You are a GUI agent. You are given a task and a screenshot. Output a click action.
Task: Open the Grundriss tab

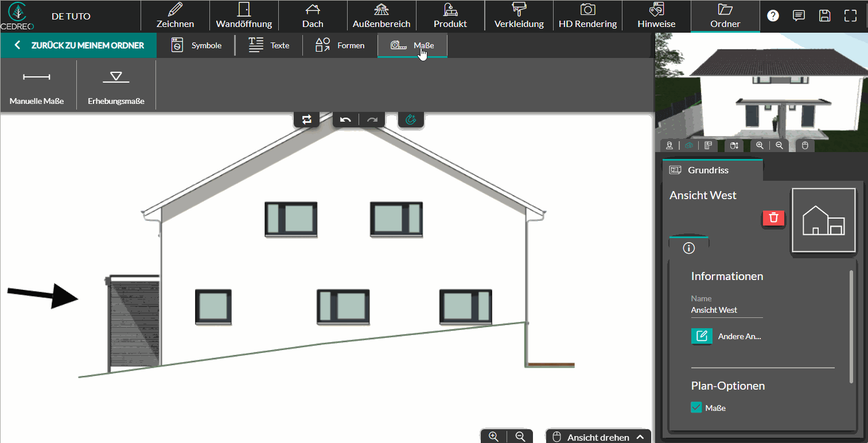coord(713,170)
